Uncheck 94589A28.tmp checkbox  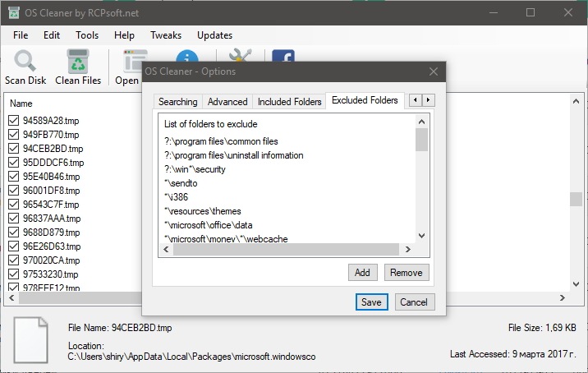coord(13,121)
